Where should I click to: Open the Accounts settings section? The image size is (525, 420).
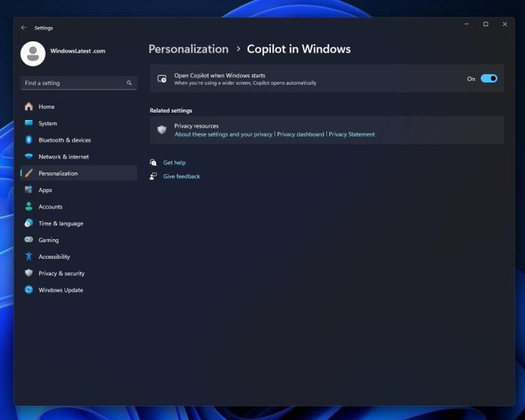[x=50, y=207]
